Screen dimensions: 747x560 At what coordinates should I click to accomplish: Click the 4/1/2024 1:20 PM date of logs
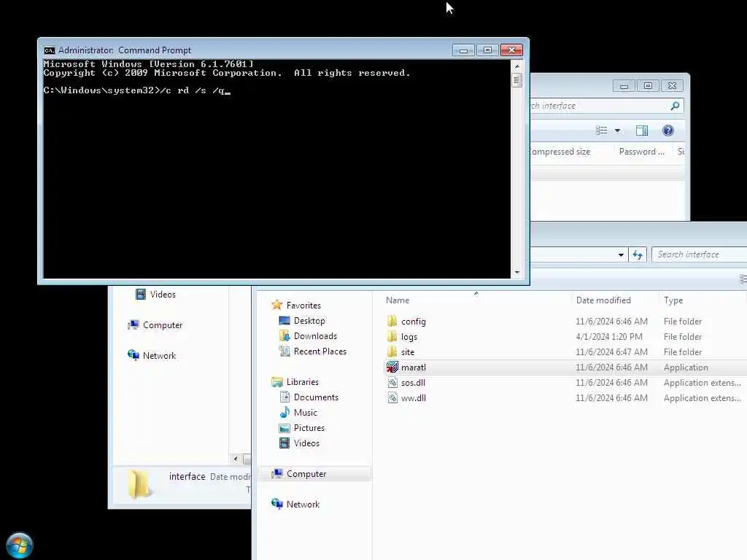[609, 337]
